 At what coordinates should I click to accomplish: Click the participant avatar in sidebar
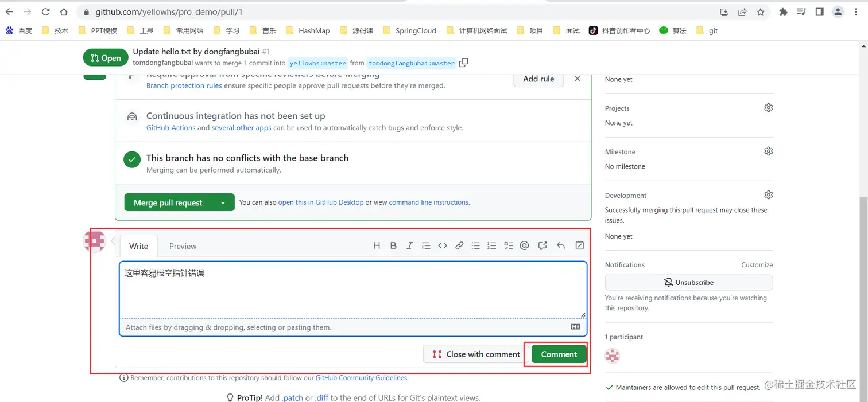tap(613, 356)
